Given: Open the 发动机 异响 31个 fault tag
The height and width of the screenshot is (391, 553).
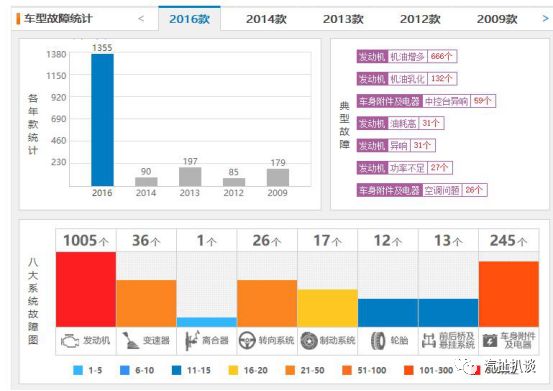Looking at the screenshot, I should pyautogui.click(x=396, y=145).
